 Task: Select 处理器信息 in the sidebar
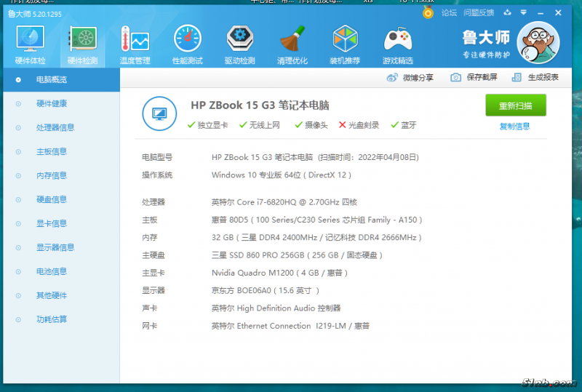(55, 127)
